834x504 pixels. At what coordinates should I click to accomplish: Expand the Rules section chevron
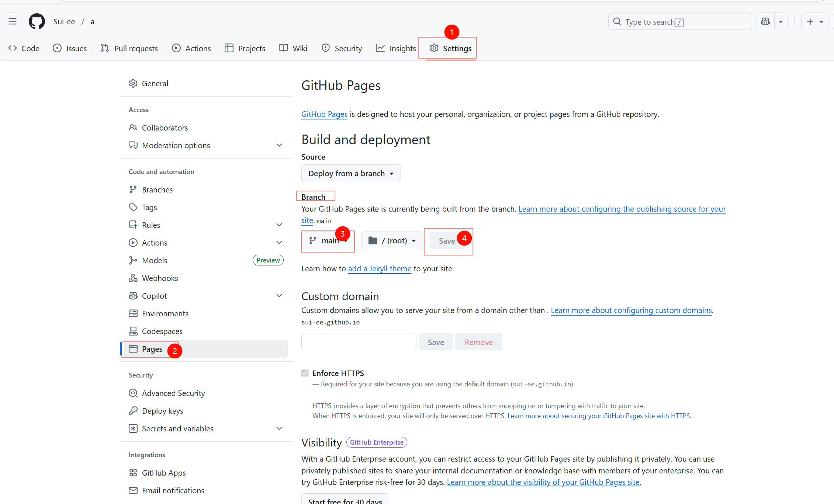pyautogui.click(x=279, y=225)
